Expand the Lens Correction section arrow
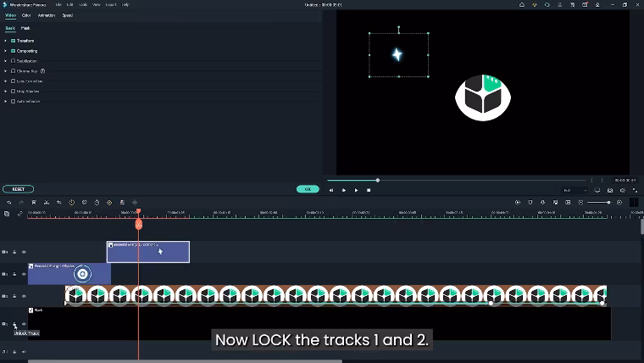This screenshot has height=363, width=644. coord(6,81)
